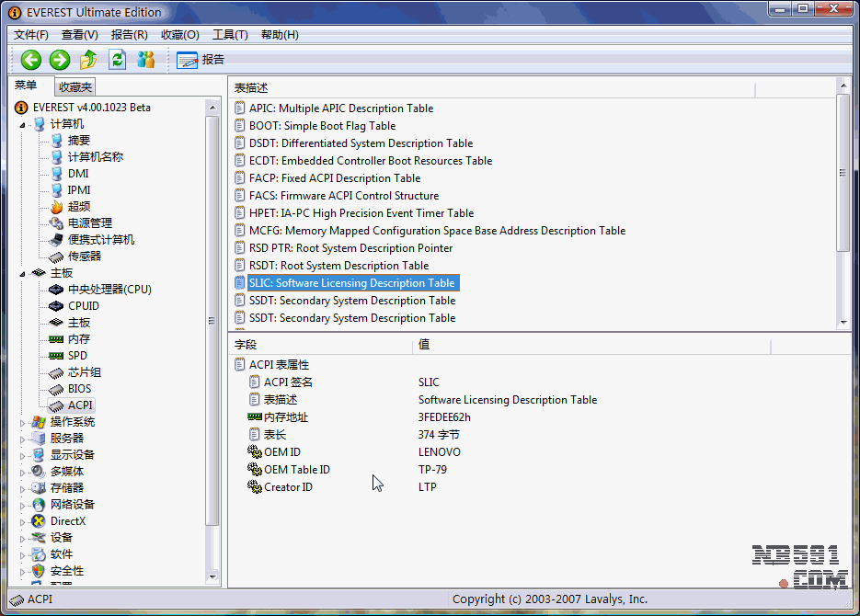Open the 文件(F) menu
Screen dimensions: 860x616
point(31,35)
